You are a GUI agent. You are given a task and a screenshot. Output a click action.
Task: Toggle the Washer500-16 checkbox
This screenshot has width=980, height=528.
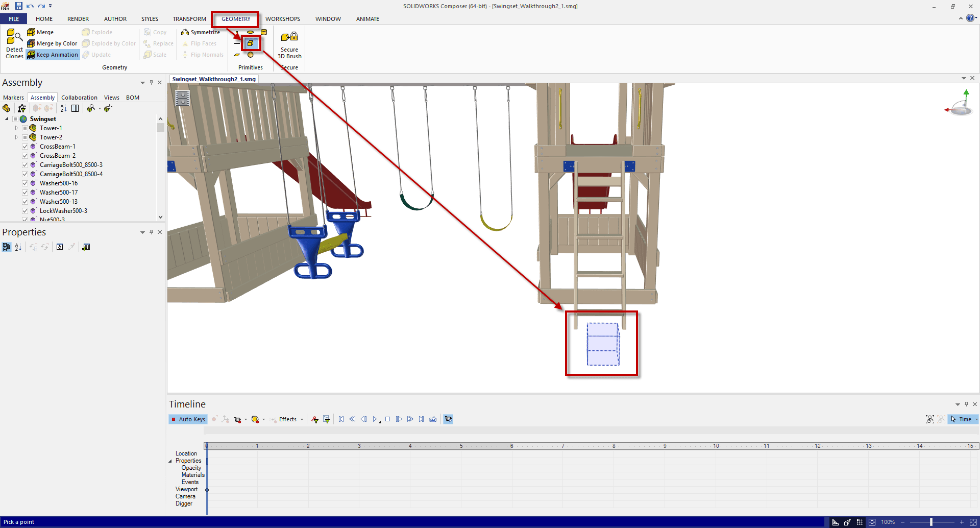click(25, 183)
